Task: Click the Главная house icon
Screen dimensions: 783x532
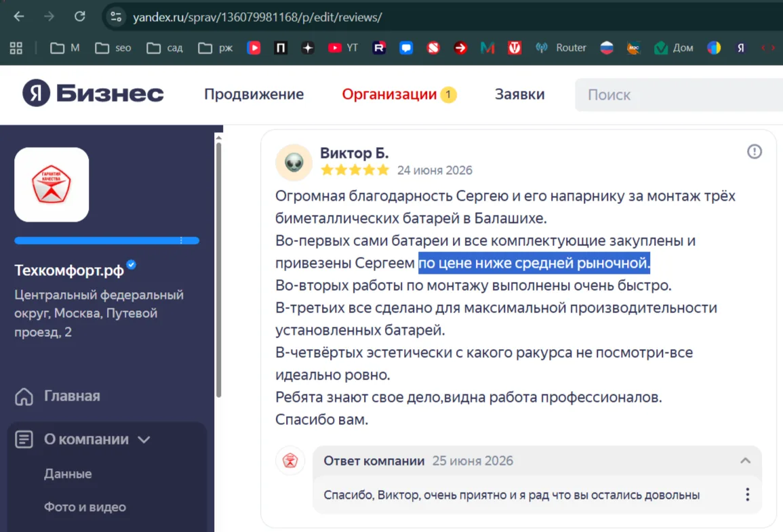Action: point(24,396)
